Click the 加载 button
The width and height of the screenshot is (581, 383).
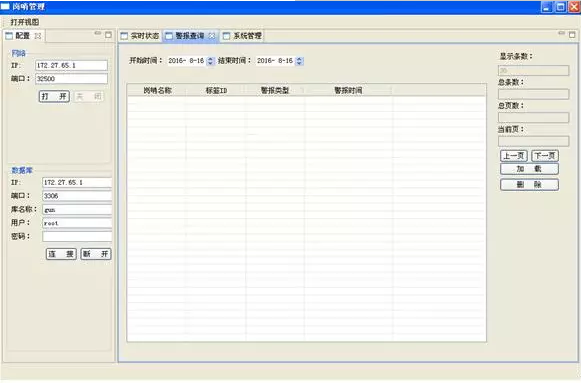click(x=529, y=169)
